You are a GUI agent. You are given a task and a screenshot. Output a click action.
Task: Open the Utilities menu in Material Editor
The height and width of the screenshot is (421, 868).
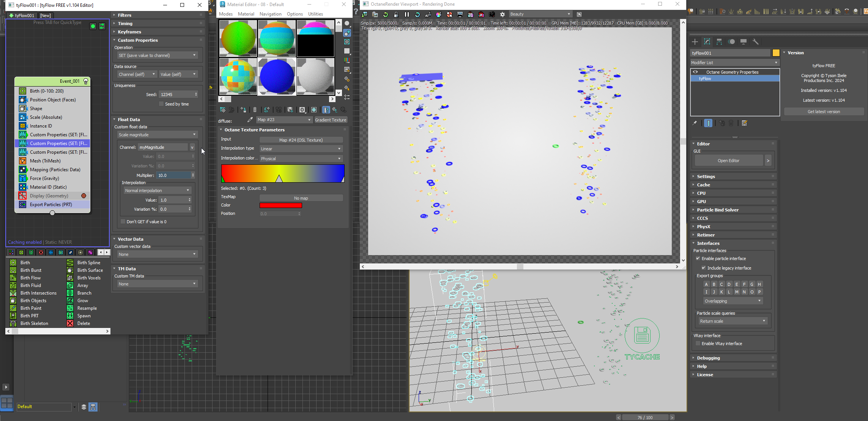(x=315, y=14)
